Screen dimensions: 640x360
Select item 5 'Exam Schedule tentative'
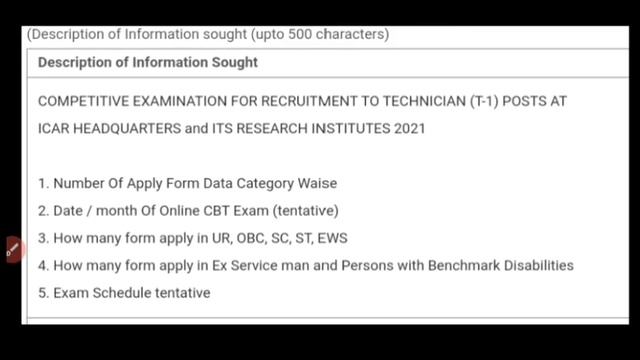pos(124,293)
